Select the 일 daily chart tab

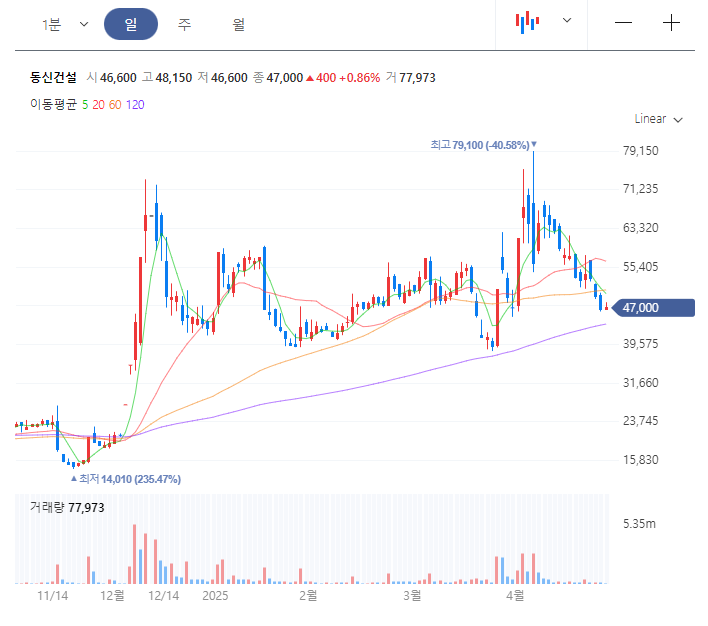tap(131, 24)
